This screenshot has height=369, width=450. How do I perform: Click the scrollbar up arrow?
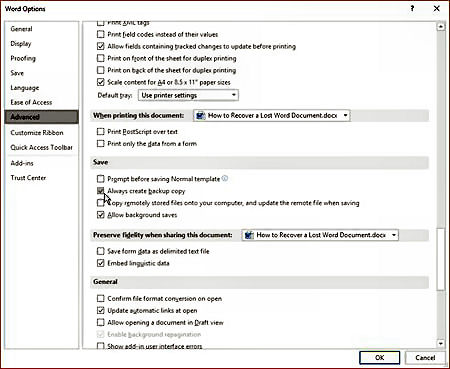point(441,27)
